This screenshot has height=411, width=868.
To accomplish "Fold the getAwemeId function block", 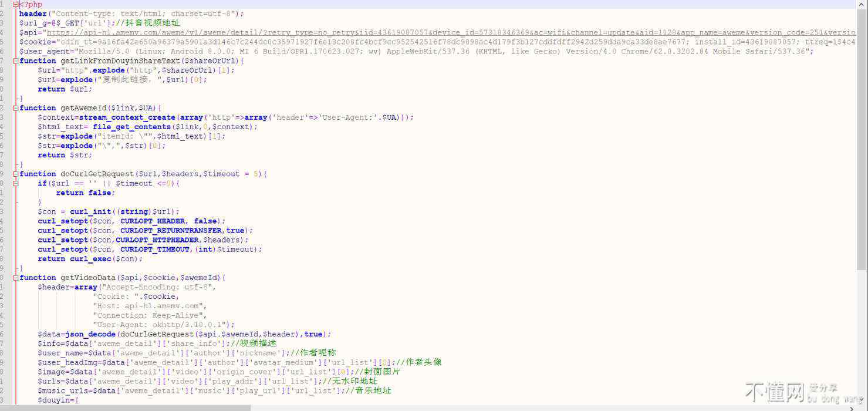I will tap(15, 108).
